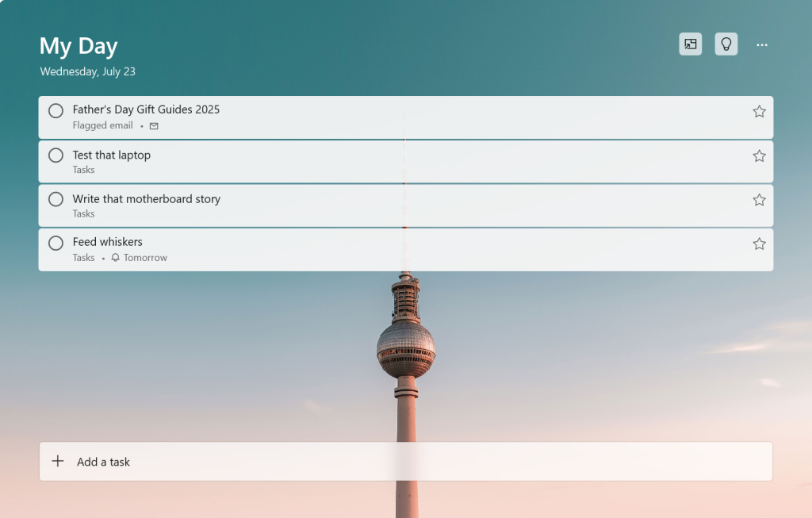The width and height of the screenshot is (812, 518).
Task: Open the Test that laptop task details
Action: point(112,155)
